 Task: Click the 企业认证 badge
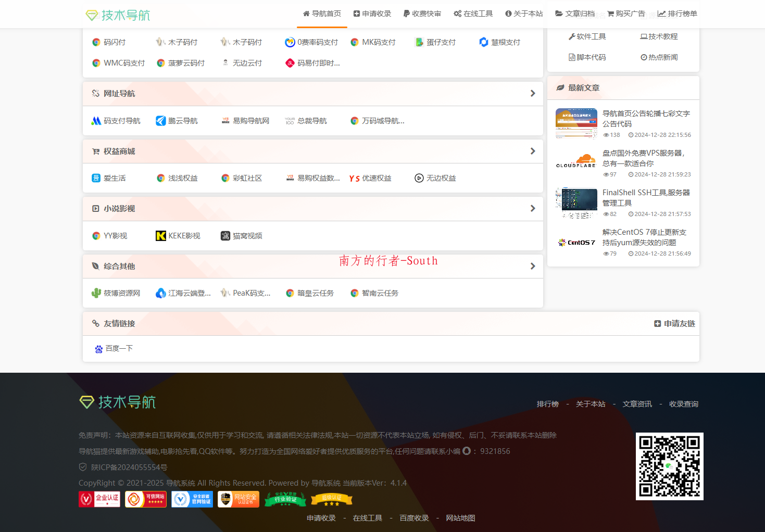(x=99, y=499)
